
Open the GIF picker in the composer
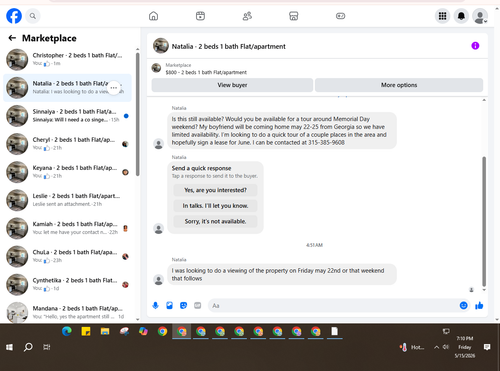(x=198, y=305)
